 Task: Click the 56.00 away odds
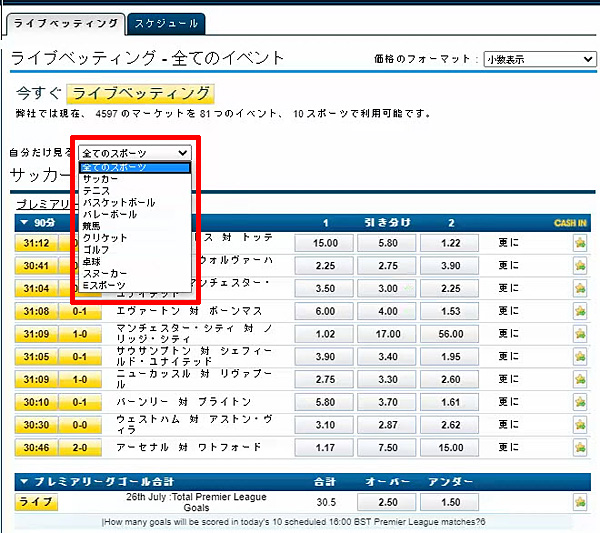[x=450, y=334]
